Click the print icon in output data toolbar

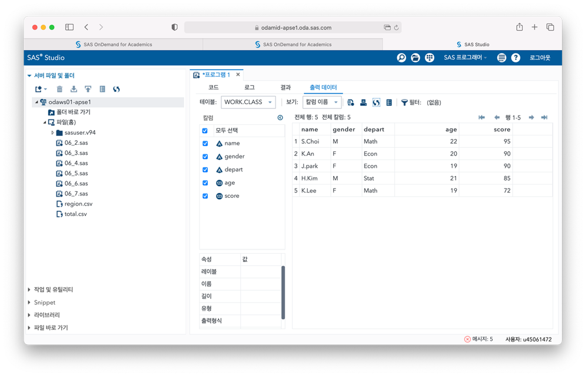[363, 103]
